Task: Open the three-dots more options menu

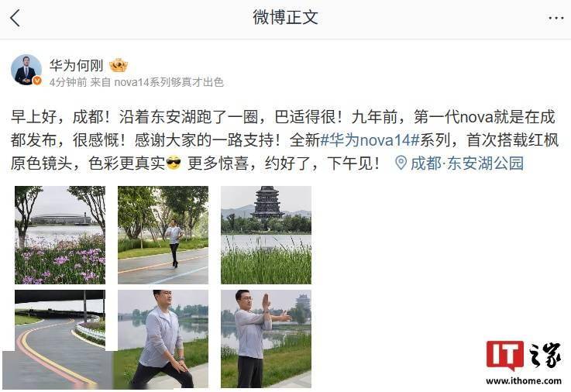Action: tap(556, 18)
